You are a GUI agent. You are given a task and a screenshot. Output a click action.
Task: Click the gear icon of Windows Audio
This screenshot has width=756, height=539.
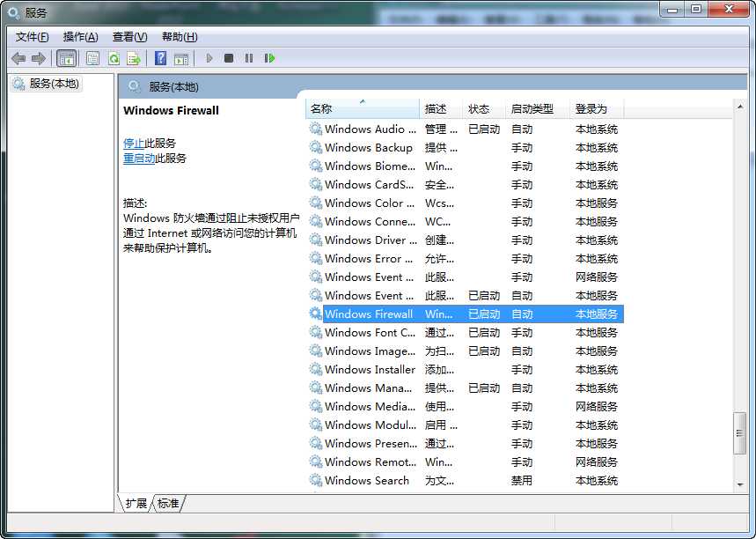pos(316,129)
